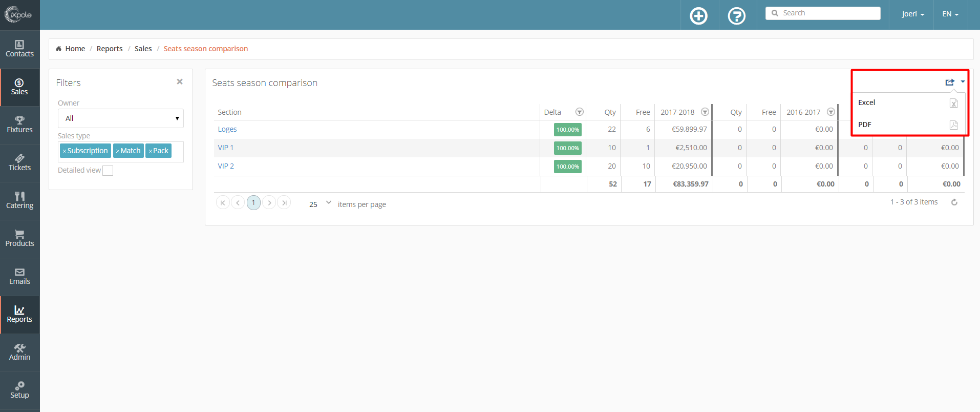Open filter for 2016-2017 column
Image resolution: width=980 pixels, height=412 pixels.
click(x=831, y=112)
